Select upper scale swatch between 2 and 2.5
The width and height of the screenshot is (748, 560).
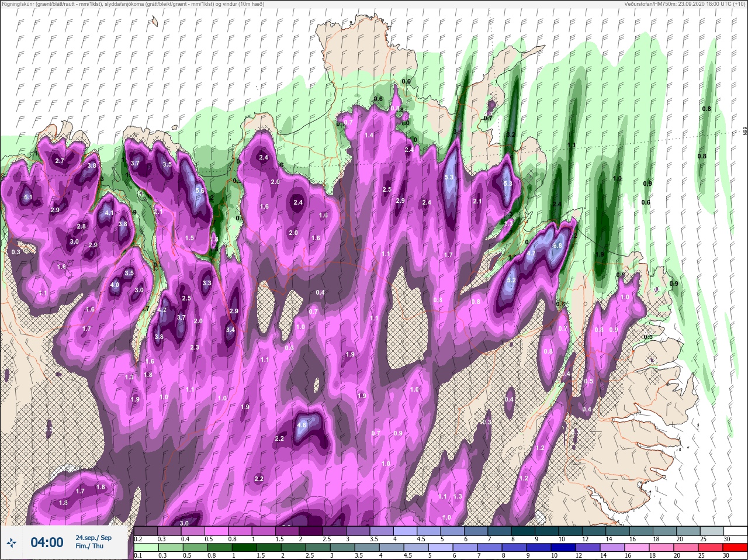click(x=311, y=531)
